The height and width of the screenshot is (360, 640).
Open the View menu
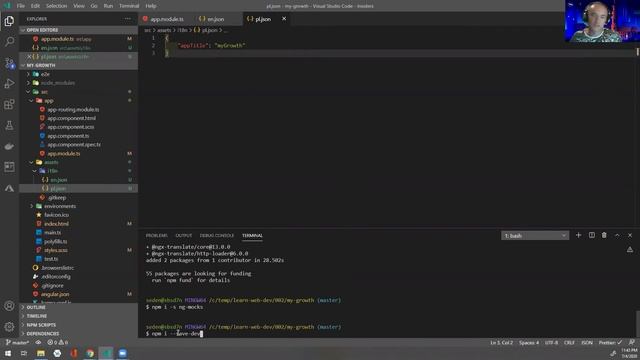click(79, 6)
